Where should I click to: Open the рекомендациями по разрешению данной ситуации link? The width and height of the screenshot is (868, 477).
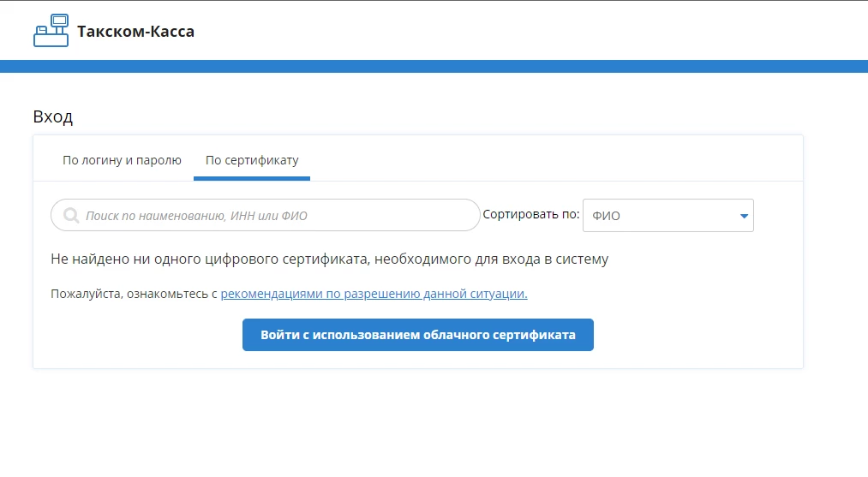click(374, 294)
